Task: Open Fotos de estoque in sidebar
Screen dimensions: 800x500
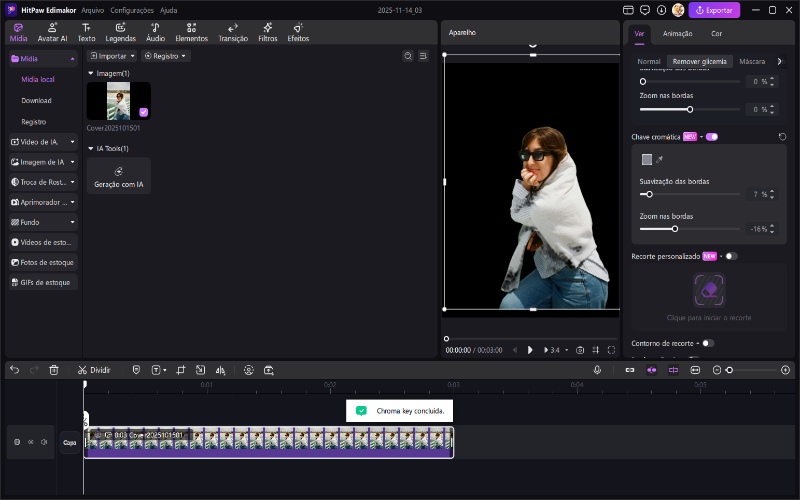Action: tap(43, 262)
